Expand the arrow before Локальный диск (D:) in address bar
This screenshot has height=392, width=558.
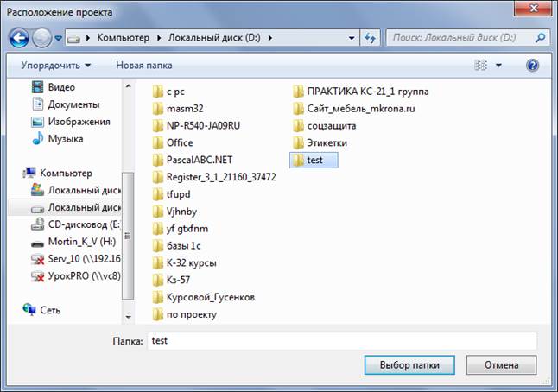pyautogui.click(x=159, y=38)
